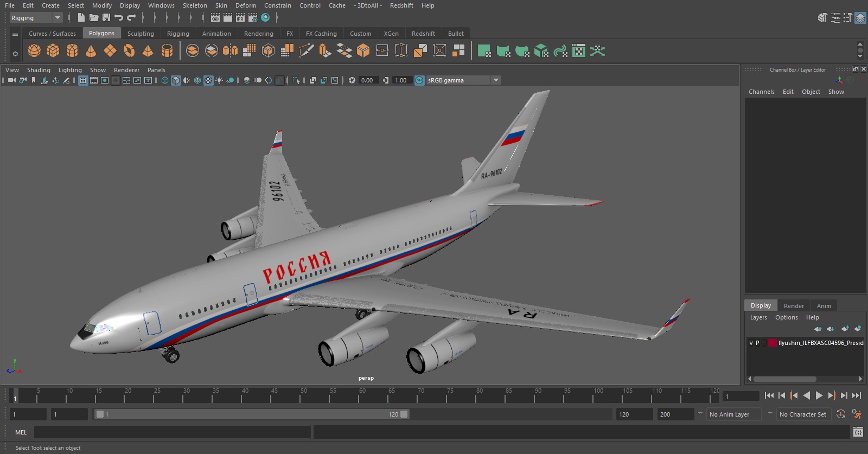Create a polygon cone from the shelf
Screen dimensions: 868x454
click(91, 51)
